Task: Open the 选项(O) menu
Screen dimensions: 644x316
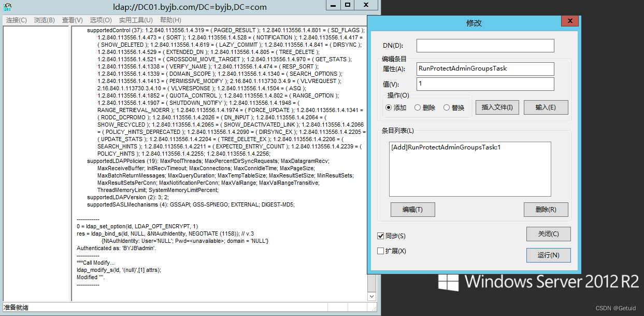Action: [101, 20]
